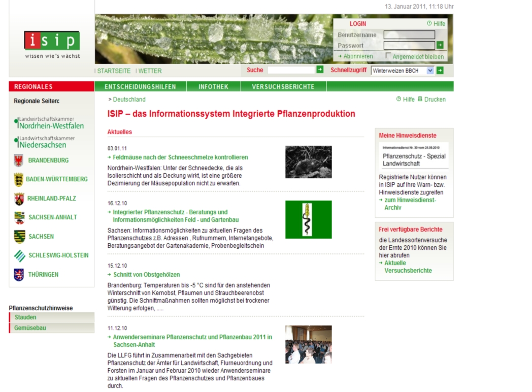
Task: Open the Winterweizen BBCH quick access dropdown
Action: tap(430, 71)
